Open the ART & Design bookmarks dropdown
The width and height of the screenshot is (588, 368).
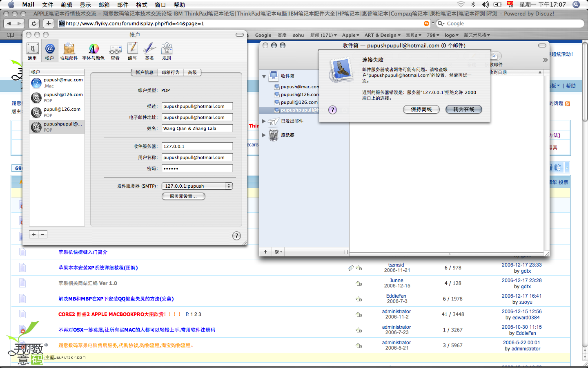(x=383, y=35)
